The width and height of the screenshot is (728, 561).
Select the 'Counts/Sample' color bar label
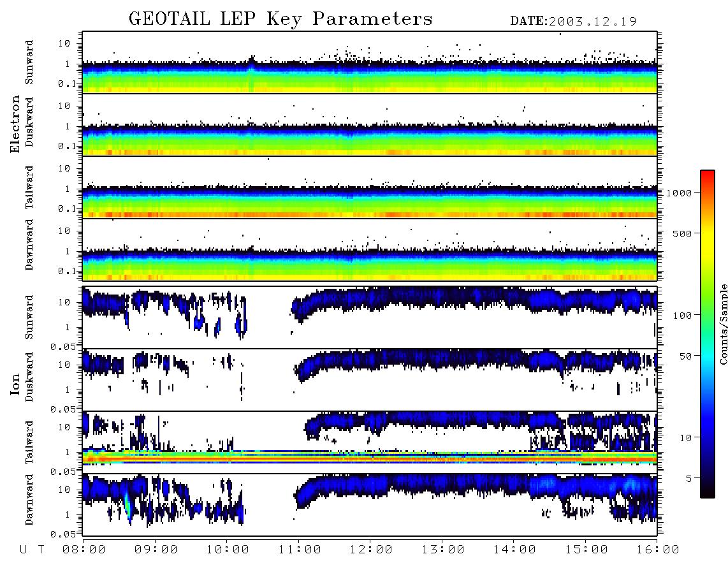[723, 324]
